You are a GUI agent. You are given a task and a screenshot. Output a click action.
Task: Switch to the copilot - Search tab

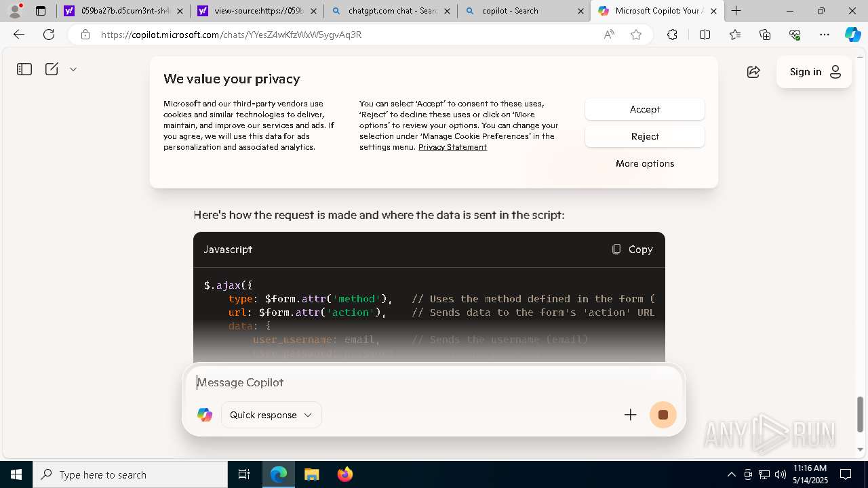[x=524, y=11]
